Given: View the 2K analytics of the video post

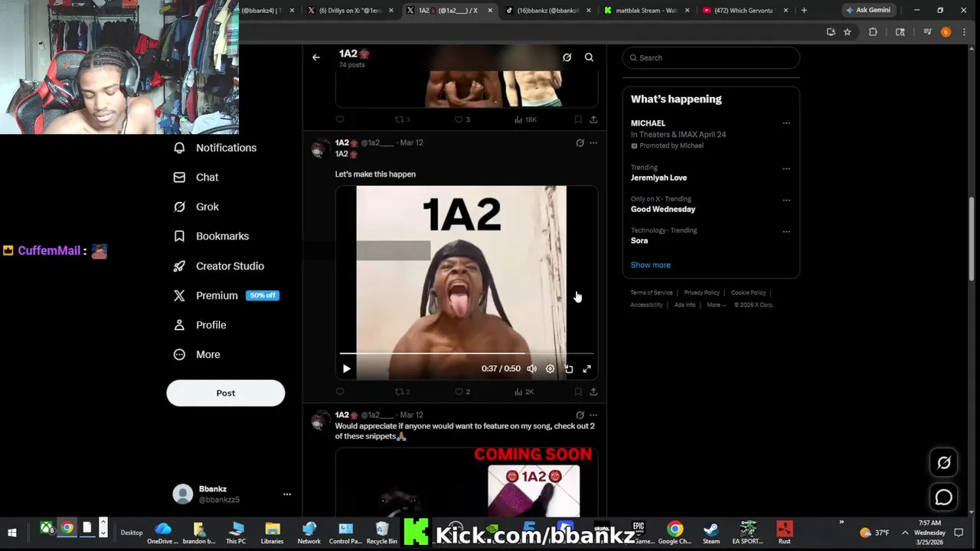Looking at the screenshot, I should pyautogui.click(x=524, y=392).
